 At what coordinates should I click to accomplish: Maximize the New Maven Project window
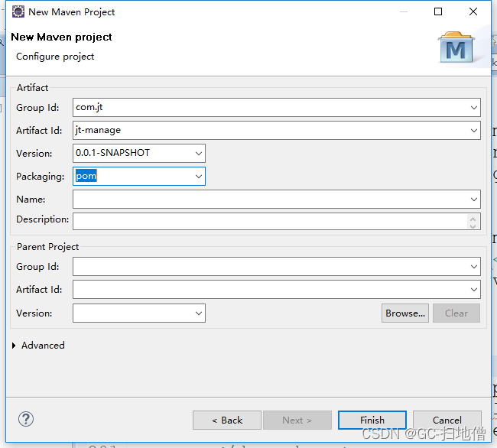pos(438,11)
